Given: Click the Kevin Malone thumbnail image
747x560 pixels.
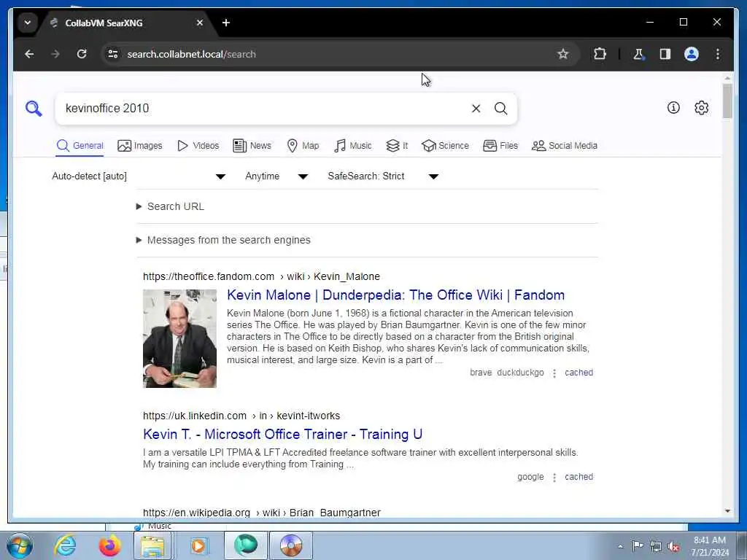Looking at the screenshot, I should point(179,338).
